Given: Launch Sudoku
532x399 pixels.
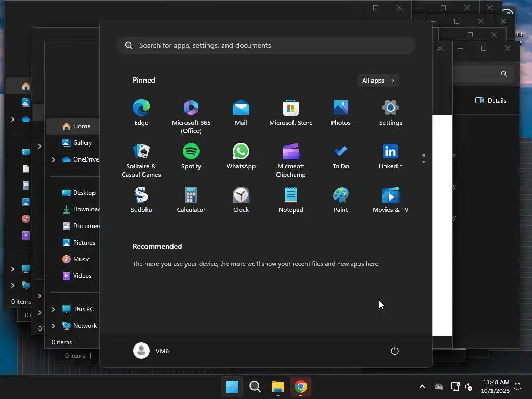Looking at the screenshot, I should coord(141,200).
